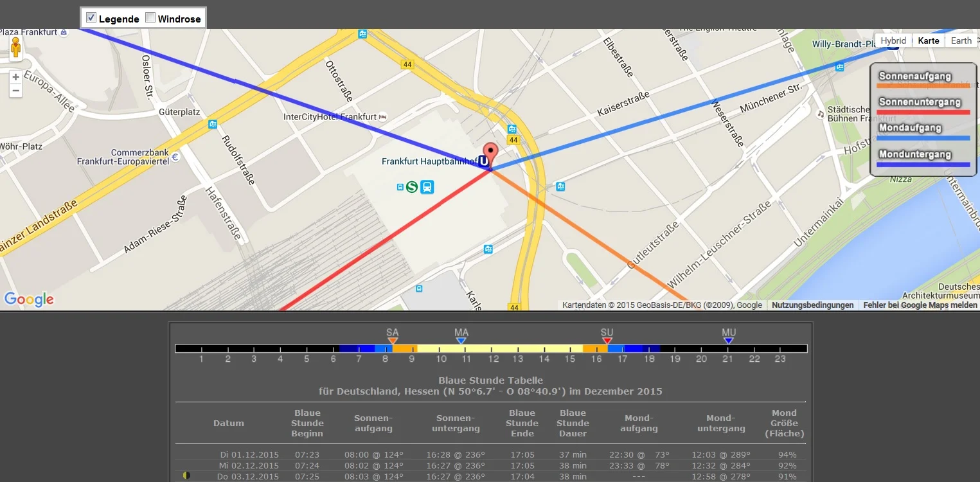Click the Mondaufgang column header
Image resolution: width=980 pixels, height=482 pixels.
[638, 423]
